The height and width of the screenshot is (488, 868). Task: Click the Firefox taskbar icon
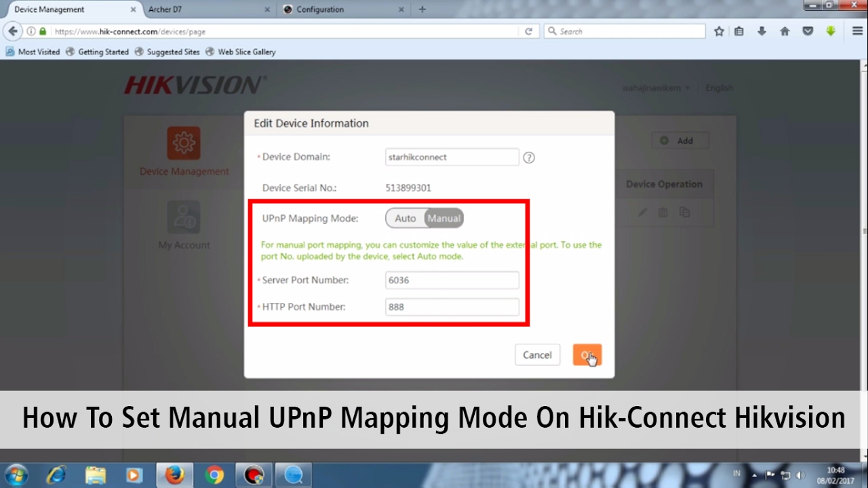(174, 474)
